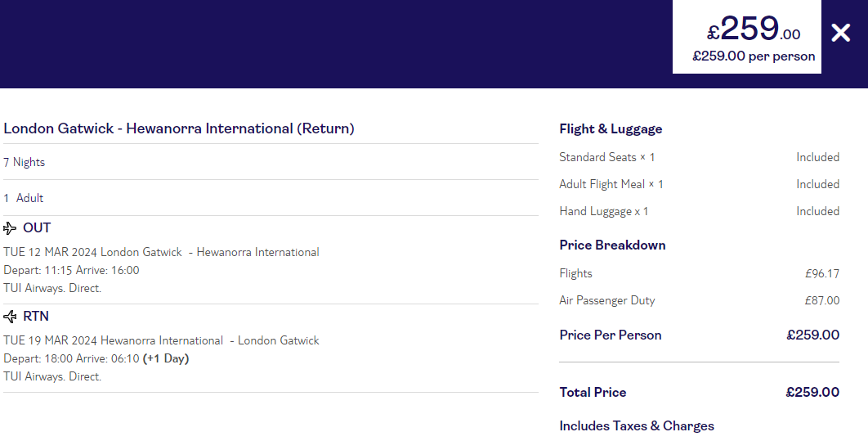
Task: Click the £259.00 price summary box
Action: (747, 37)
